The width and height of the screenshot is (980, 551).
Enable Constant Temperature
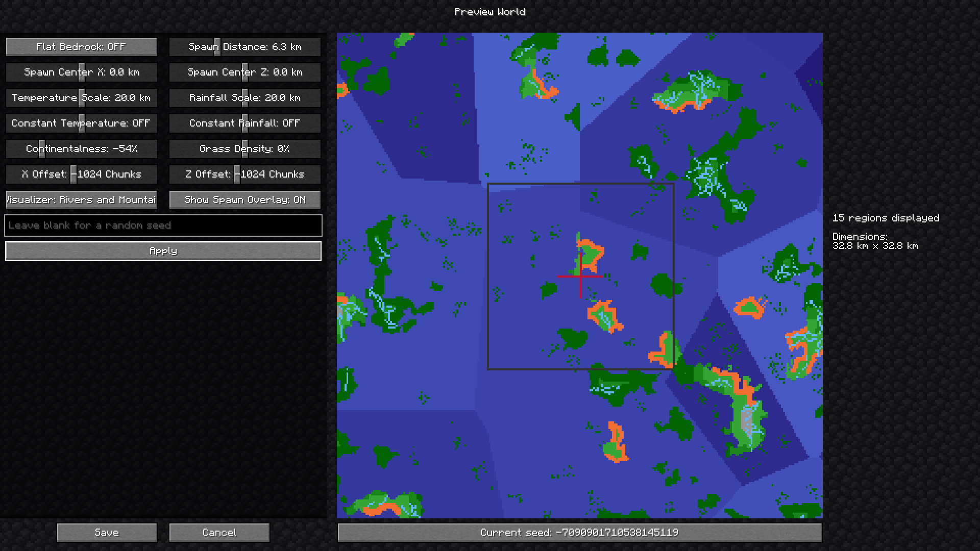[x=82, y=123]
